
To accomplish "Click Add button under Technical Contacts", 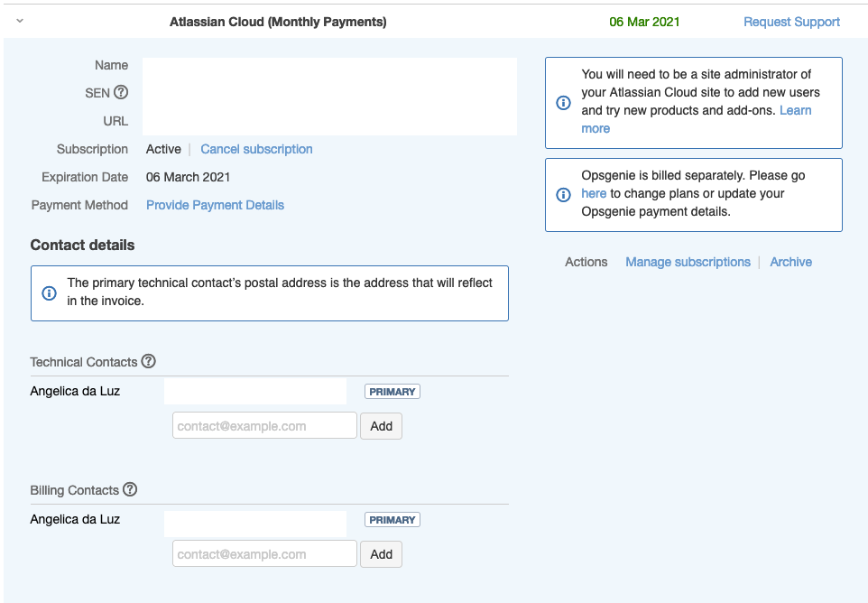I will click(381, 426).
